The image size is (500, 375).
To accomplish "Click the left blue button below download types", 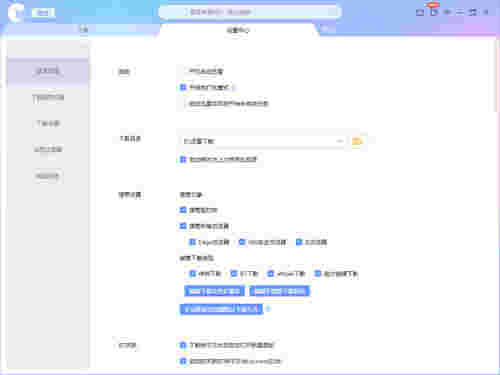I will 214,291.
